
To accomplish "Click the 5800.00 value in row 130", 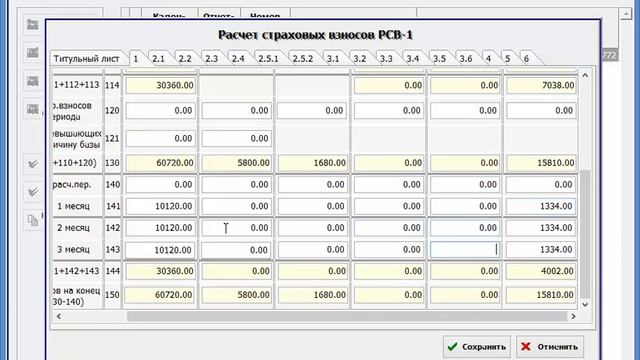I will pos(237,163).
